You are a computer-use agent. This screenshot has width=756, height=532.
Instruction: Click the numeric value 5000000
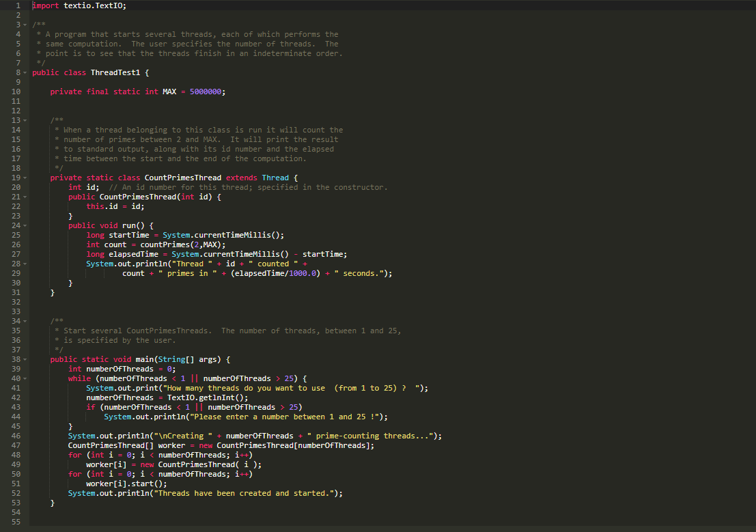coord(206,92)
